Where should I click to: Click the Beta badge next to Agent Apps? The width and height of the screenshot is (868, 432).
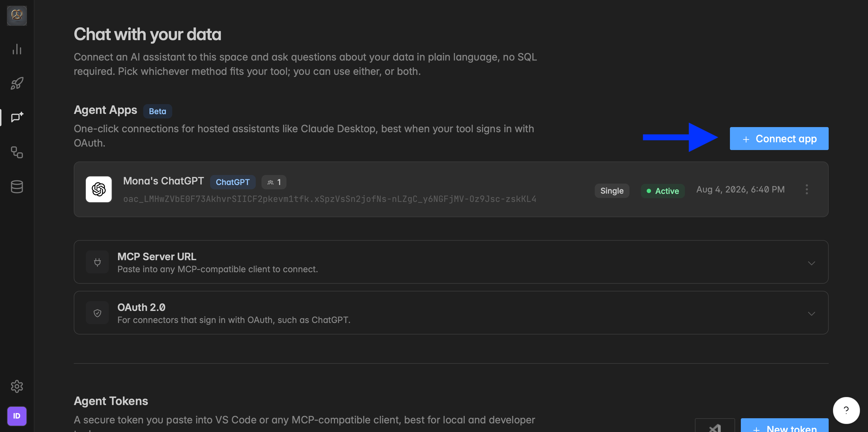(x=157, y=111)
